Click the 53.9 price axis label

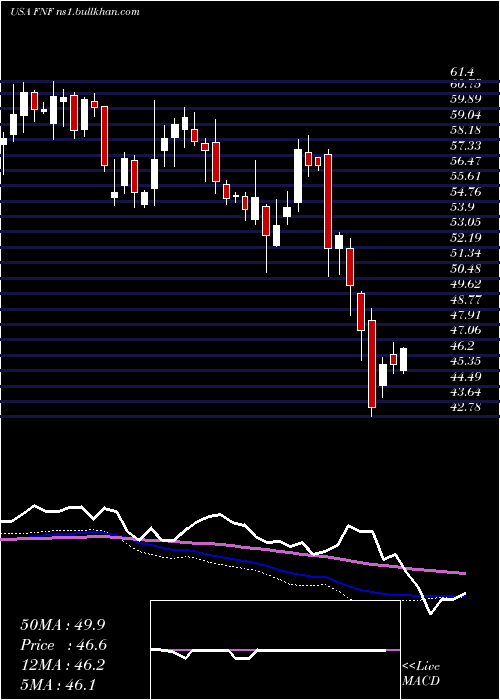(x=462, y=207)
